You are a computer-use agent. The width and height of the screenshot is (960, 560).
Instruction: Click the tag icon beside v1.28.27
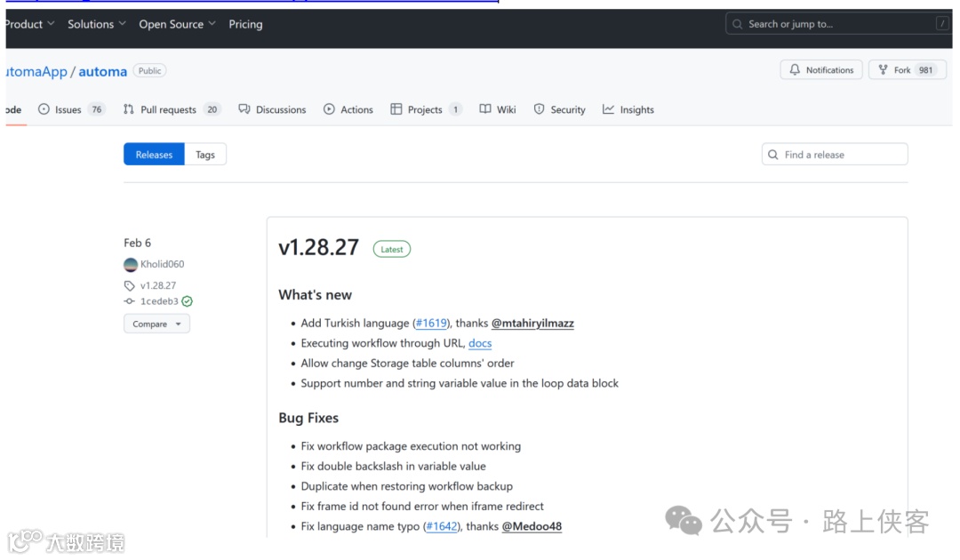pos(129,286)
